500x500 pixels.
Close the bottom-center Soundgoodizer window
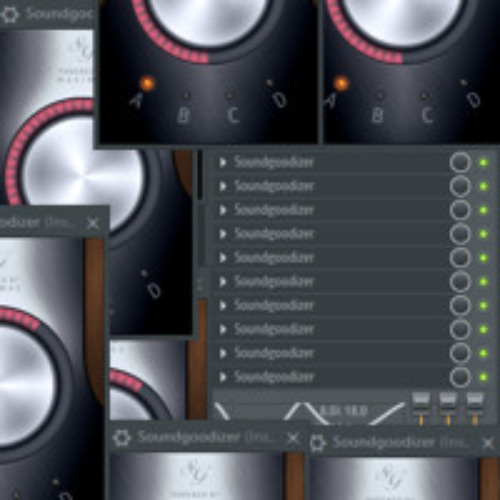pyautogui.click(x=293, y=438)
